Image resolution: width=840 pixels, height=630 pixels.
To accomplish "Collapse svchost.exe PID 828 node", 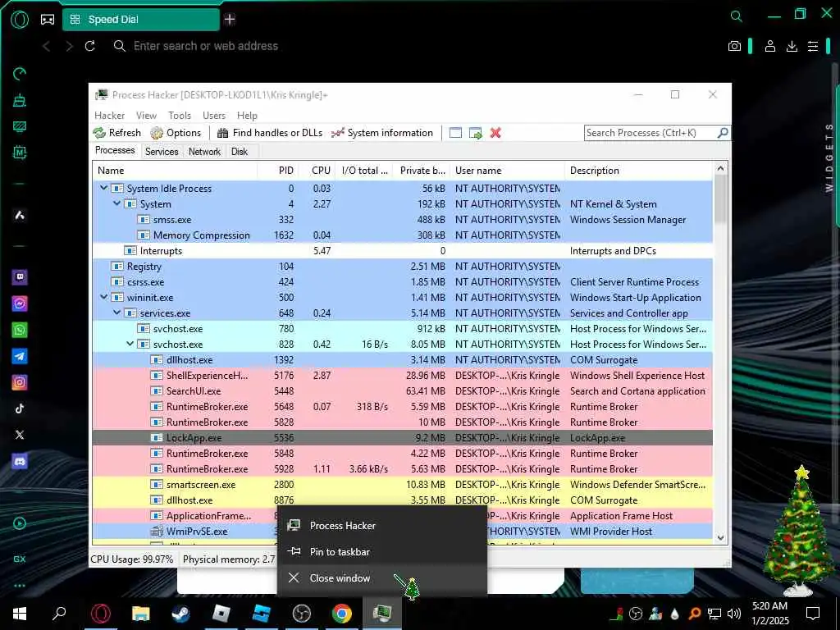I will pyautogui.click(x=130, y=344).
